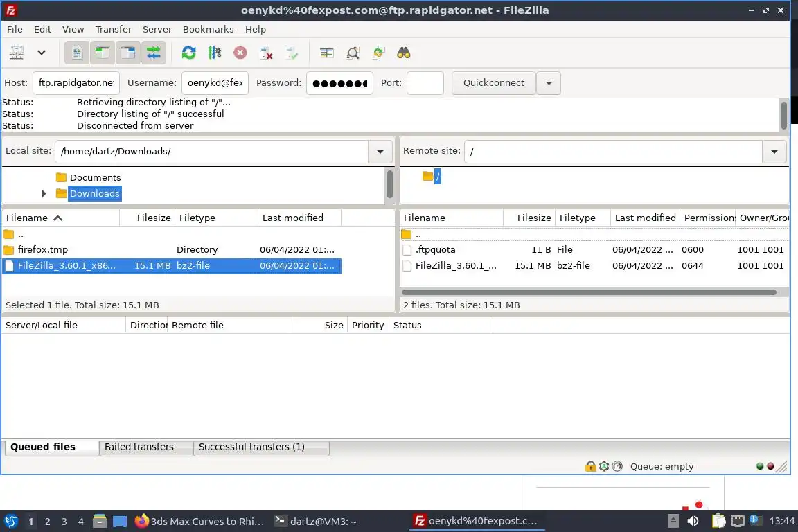The image size is (798, 532).
Task: Sort remote files by Permissions column
Action: coord(708,218)
